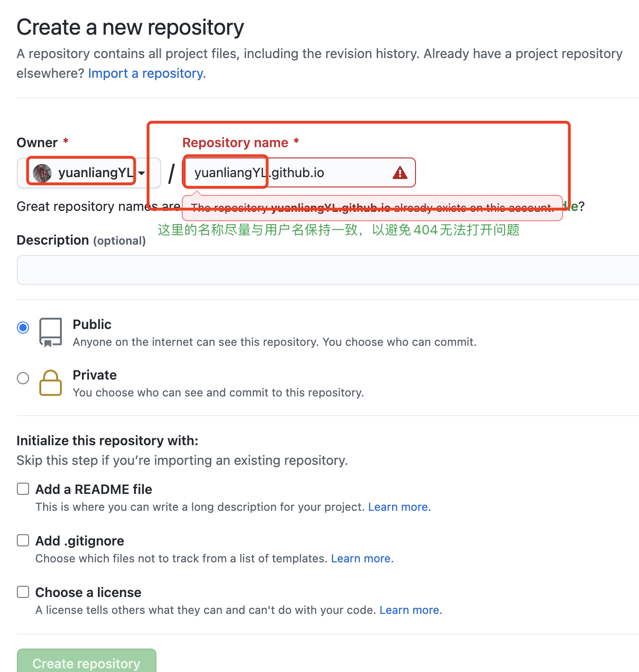Click the Public repository book icon

coord(51,332)
